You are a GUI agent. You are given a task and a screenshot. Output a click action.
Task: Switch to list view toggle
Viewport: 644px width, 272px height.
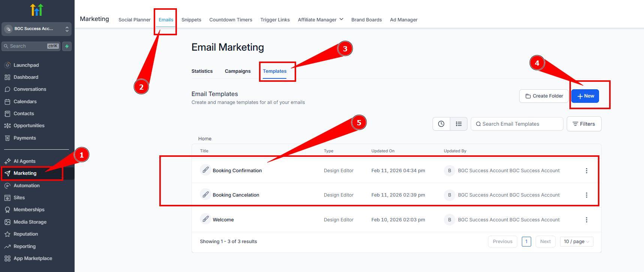point(458,124)
